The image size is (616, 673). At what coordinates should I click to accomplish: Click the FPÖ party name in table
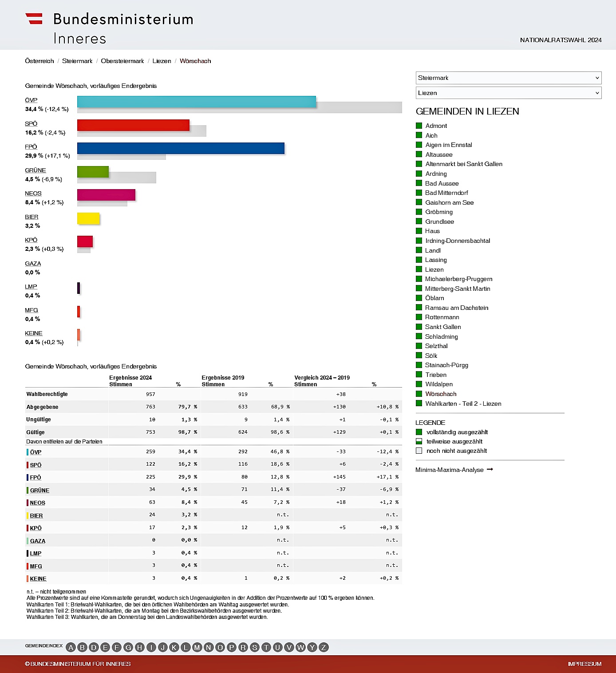coord(36,477)
